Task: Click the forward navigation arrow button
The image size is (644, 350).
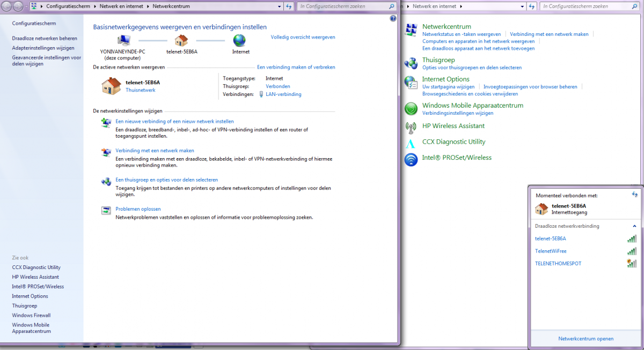Action: tap(18, 6)
